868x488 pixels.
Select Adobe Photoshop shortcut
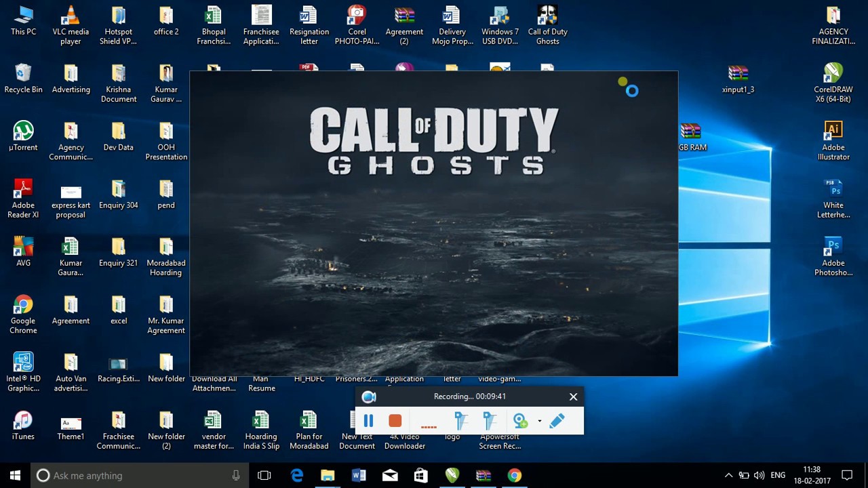(x=833, y=257)
